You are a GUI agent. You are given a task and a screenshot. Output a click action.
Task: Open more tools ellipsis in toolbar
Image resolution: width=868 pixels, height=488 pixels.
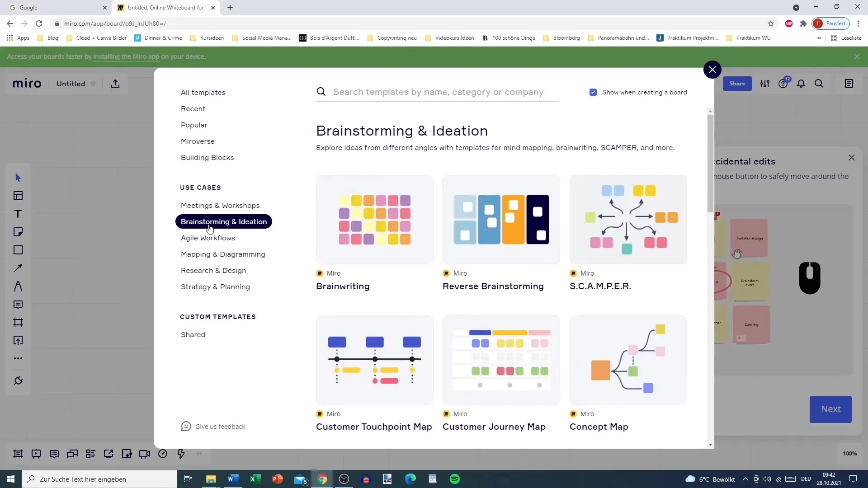tap(18, 358)
